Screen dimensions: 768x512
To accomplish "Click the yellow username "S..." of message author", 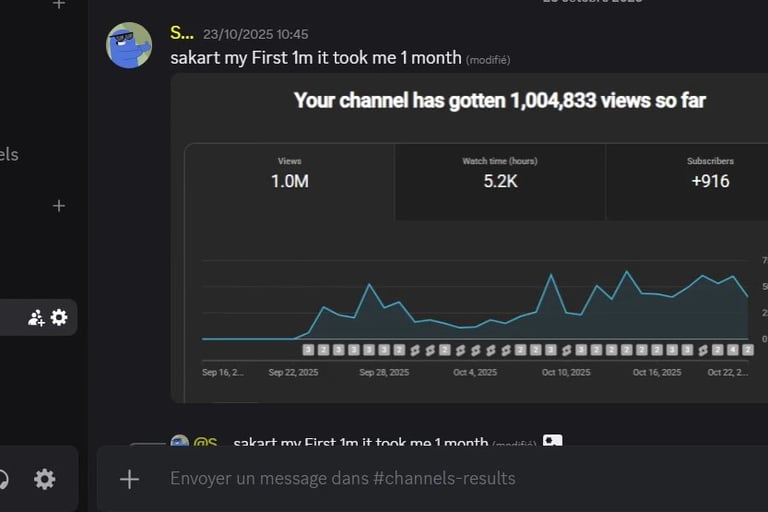I will click(x=182, y=33).
